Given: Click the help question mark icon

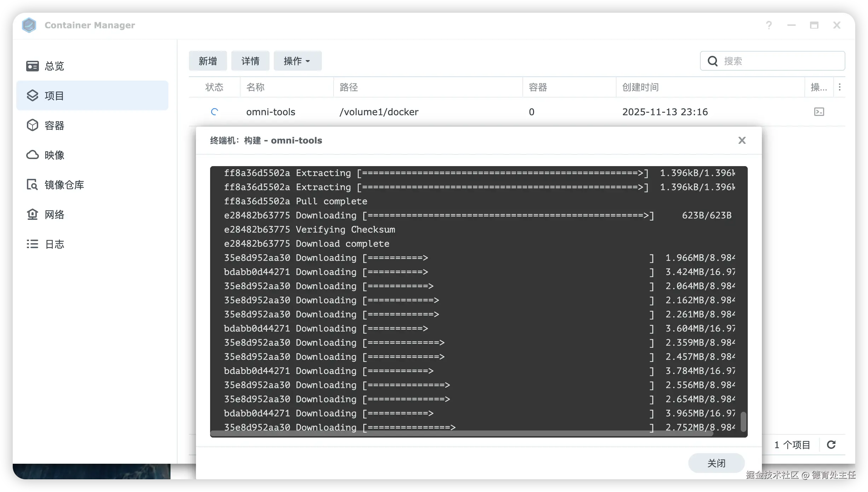Looking at the screenshot, I should (769, 25).
